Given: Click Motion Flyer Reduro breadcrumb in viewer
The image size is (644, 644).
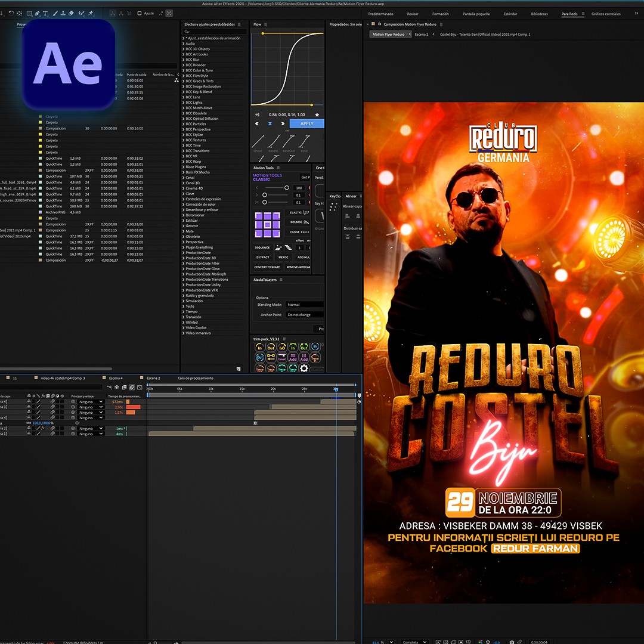Looking at the screenshot, I should pos(389,35).
